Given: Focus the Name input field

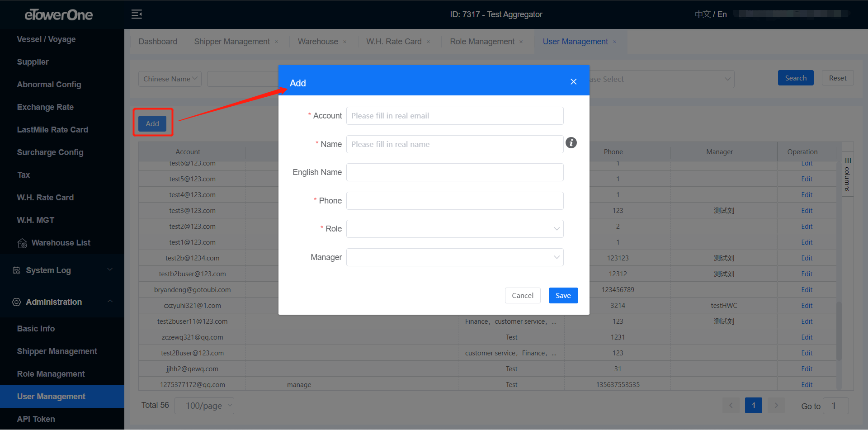Looking at the screenshot, I should 455,144.
